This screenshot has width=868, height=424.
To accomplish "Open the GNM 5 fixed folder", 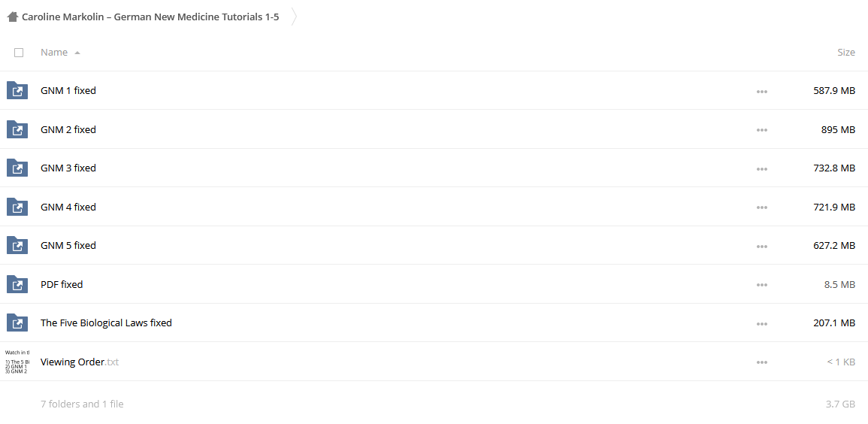I will tap(68, 245).
